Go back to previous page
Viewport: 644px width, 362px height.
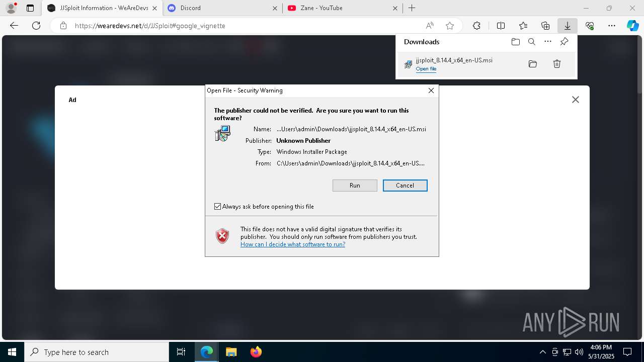click(14, 26)
